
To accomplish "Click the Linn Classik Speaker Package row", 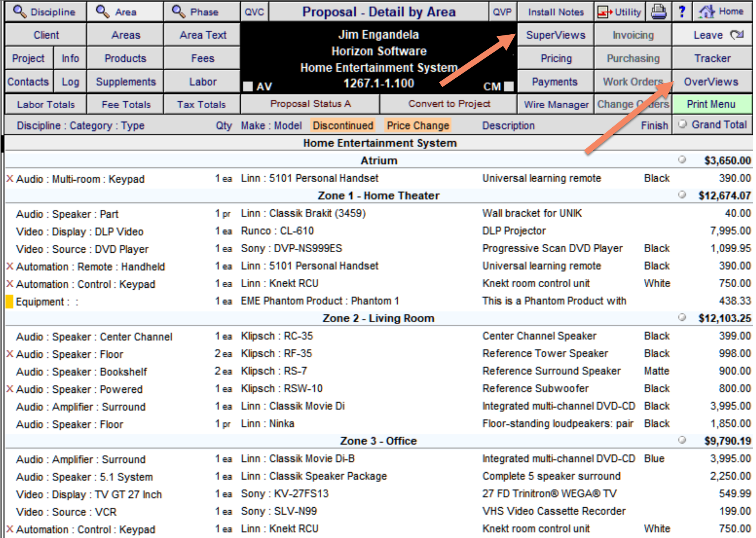I will [x=379, y=476].
